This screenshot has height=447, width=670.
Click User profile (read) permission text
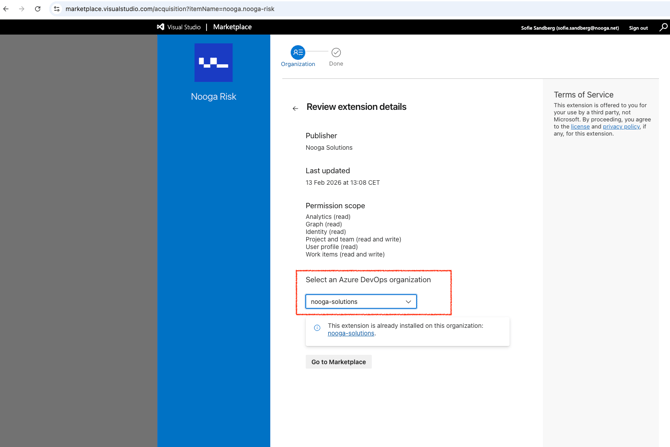[x=332, y=247]
